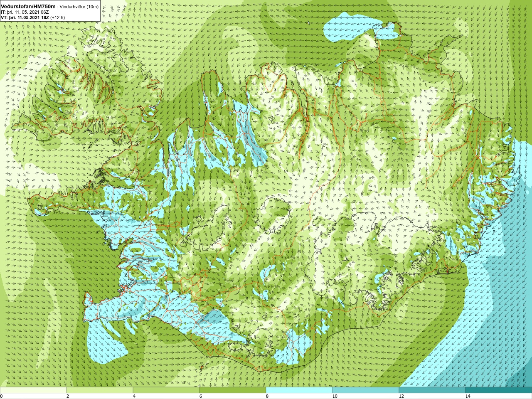Click the scale label 10

pyautogui.click(x=335, y=396)
